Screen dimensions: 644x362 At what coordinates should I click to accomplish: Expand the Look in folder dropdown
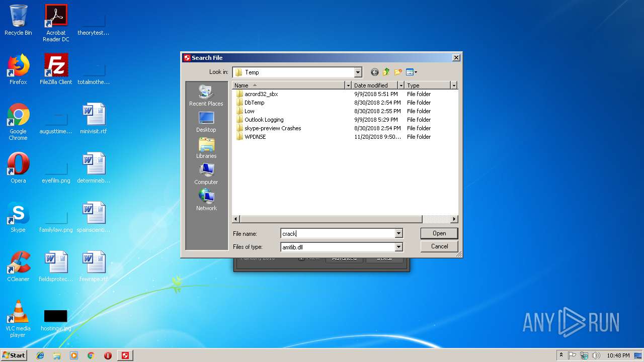coord(358,72)
